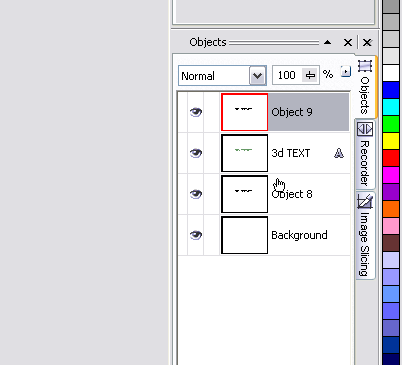Pick the magenta color swatch
Viewport: 402px width, 365px height.
coord(391,175)
